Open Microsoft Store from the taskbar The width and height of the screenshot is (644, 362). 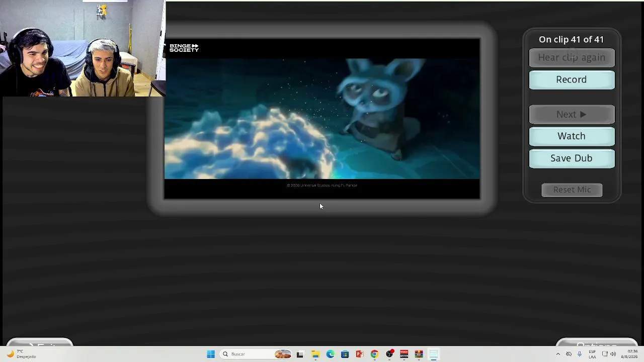[345, 354]
